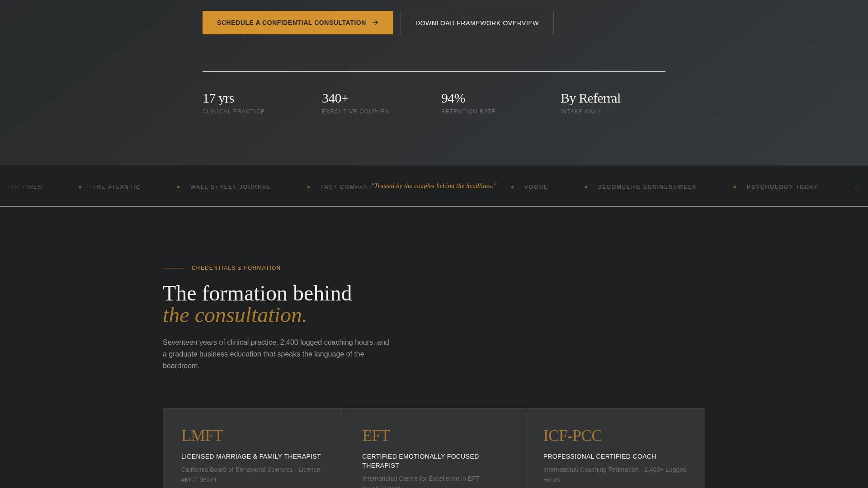Click the By Referral intake stat
The image size is (868, 488).
point(590,103)
